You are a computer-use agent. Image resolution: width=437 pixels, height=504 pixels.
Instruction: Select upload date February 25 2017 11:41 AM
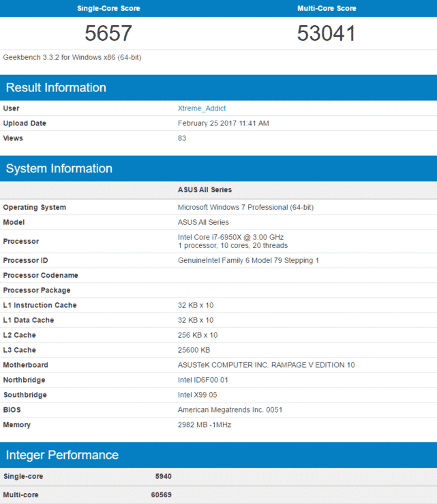coord(224,123)
